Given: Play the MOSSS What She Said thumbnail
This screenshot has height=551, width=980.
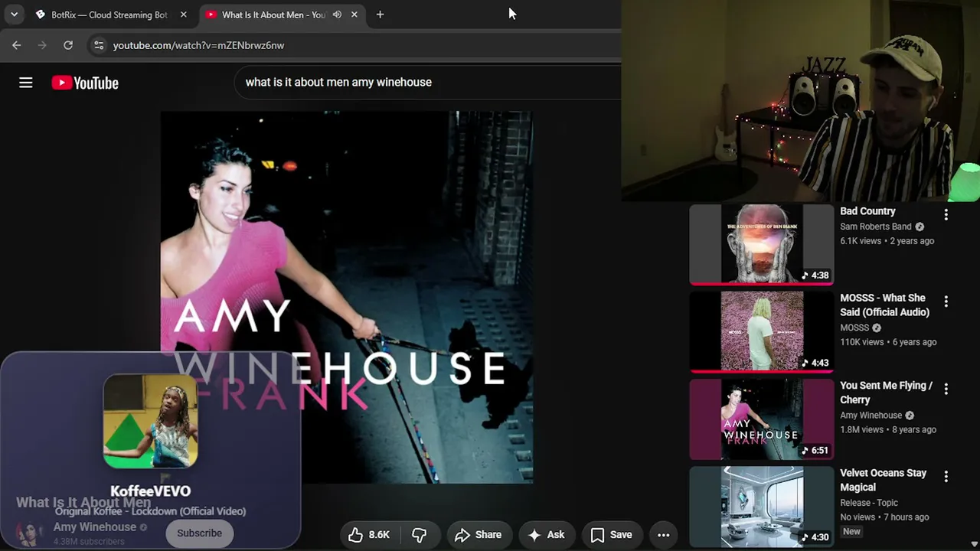Looking at the screenshot, I should [762, 332].
